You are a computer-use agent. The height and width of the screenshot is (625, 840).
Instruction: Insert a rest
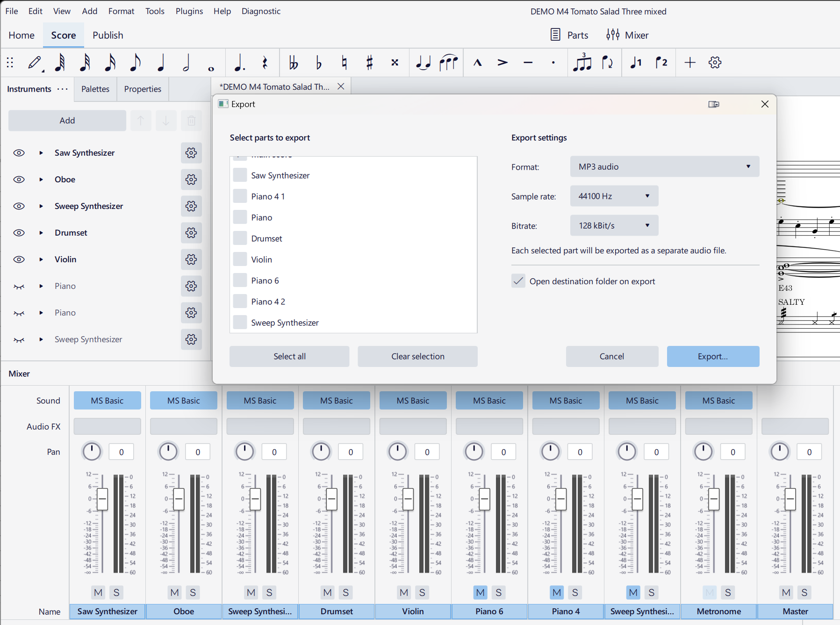tap(265, 63)
